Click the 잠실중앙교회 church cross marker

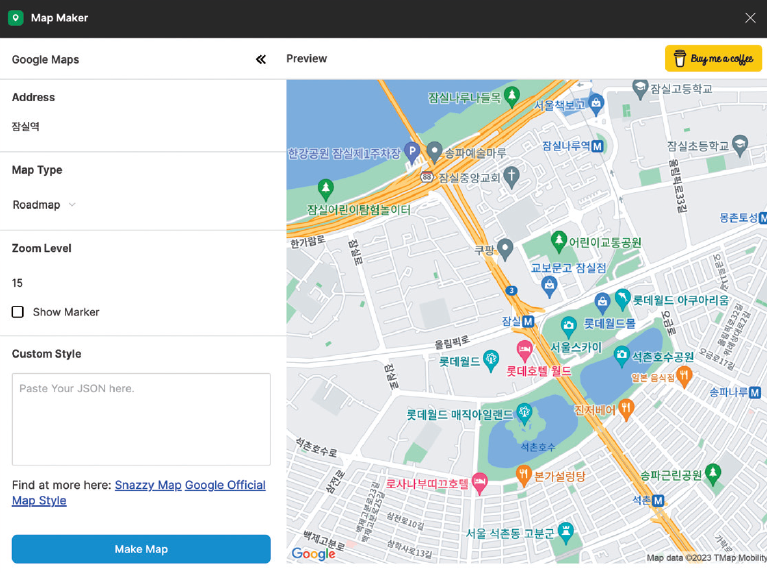(x=511, y=177)
